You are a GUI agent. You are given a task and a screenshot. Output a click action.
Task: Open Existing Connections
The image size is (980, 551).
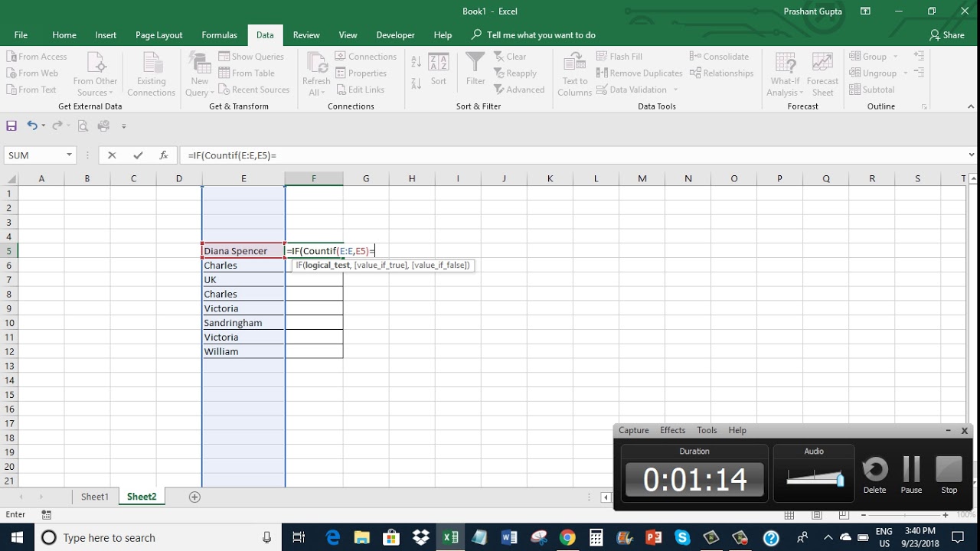tap(152, 74)
